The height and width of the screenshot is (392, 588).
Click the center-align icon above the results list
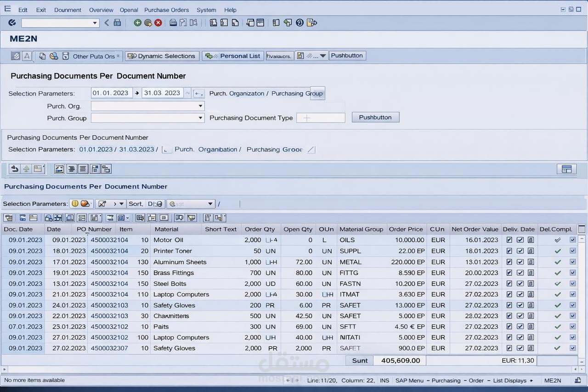(x=72, y=169)
